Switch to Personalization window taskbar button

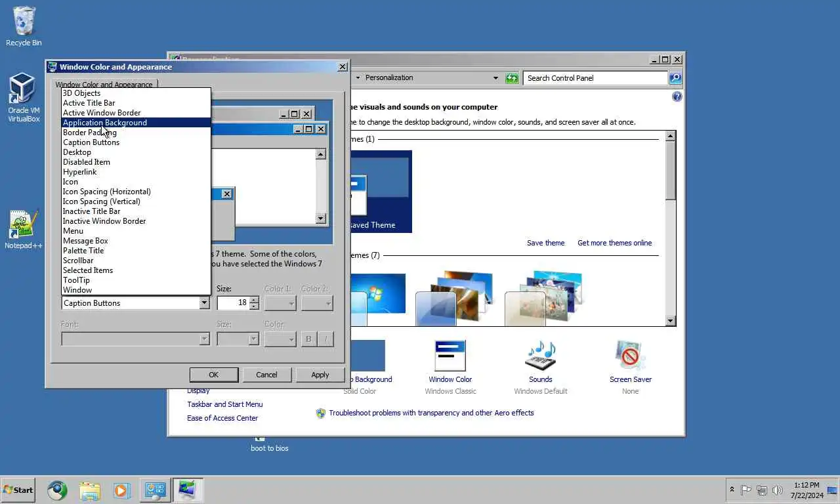[x=188, y=490]
